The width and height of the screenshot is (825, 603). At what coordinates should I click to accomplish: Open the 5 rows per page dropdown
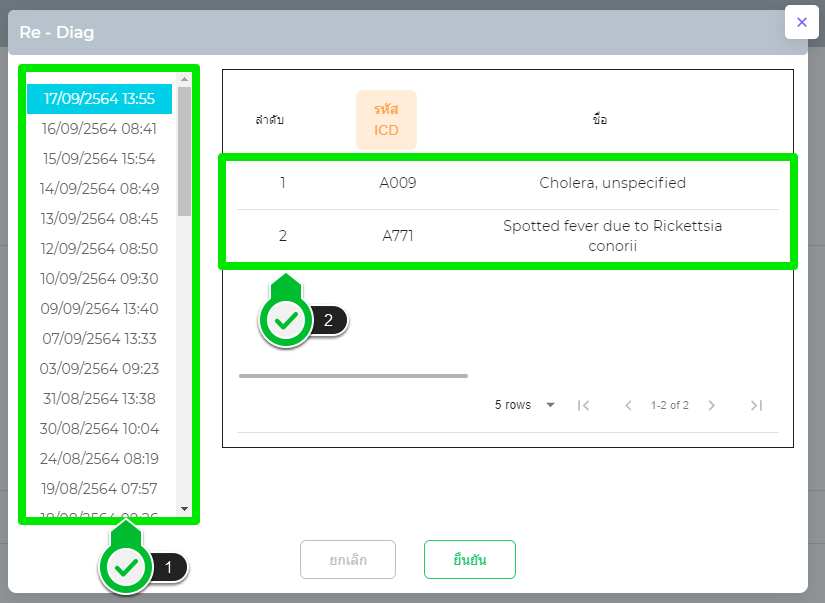pyautogui.click(x=525, y=405)
